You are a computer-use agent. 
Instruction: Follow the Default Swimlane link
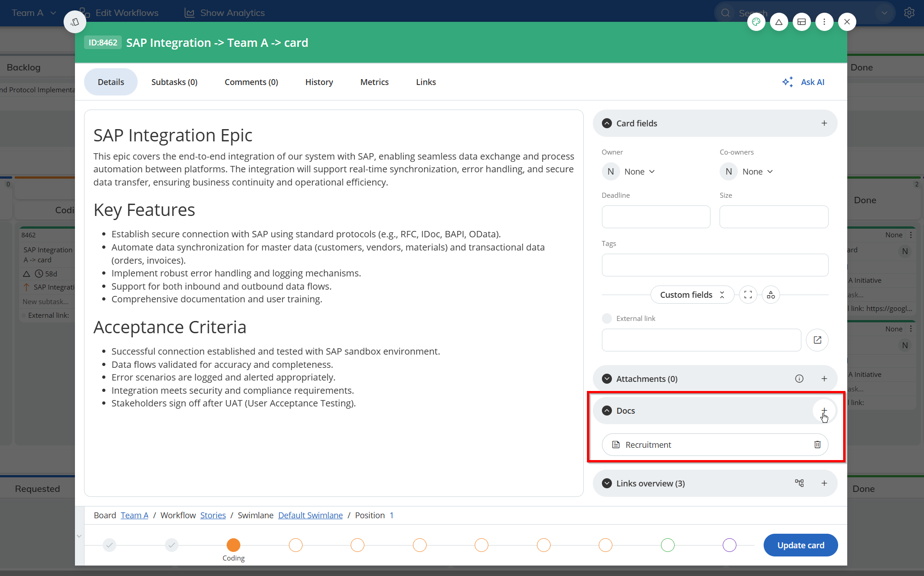click(310, 515)
